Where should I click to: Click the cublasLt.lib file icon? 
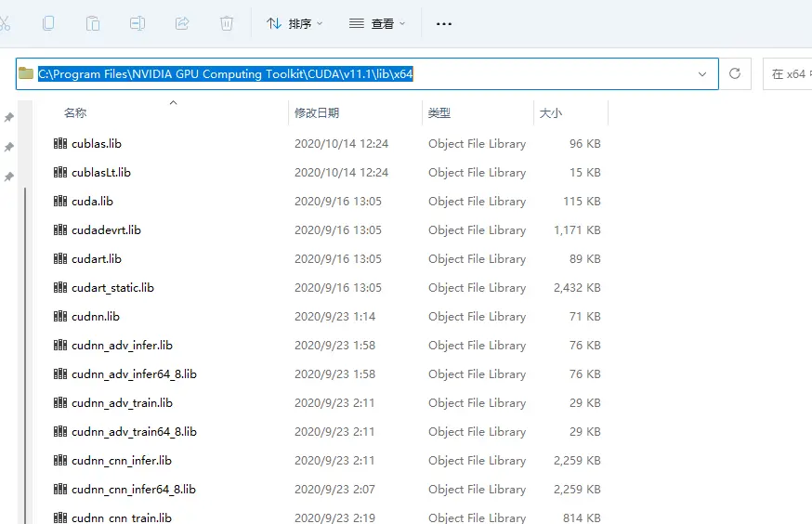[60, 173]
